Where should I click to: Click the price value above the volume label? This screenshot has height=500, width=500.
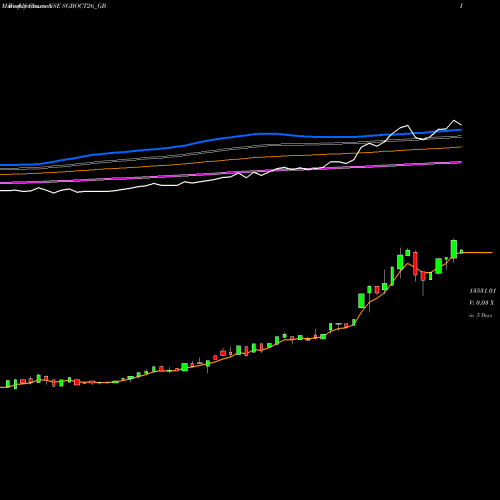483,291
